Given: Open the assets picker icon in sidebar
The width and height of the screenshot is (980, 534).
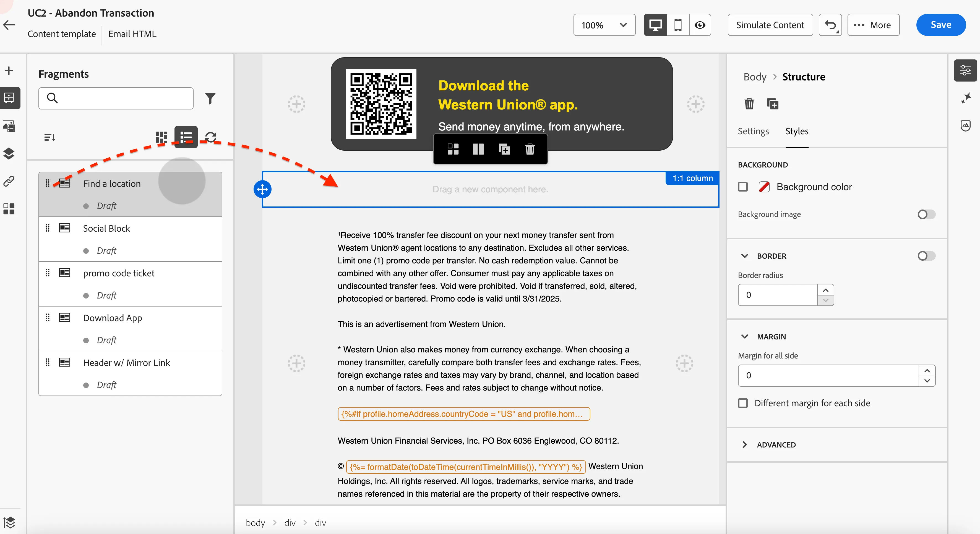Looking at the screenshot, I should [9, 126].
